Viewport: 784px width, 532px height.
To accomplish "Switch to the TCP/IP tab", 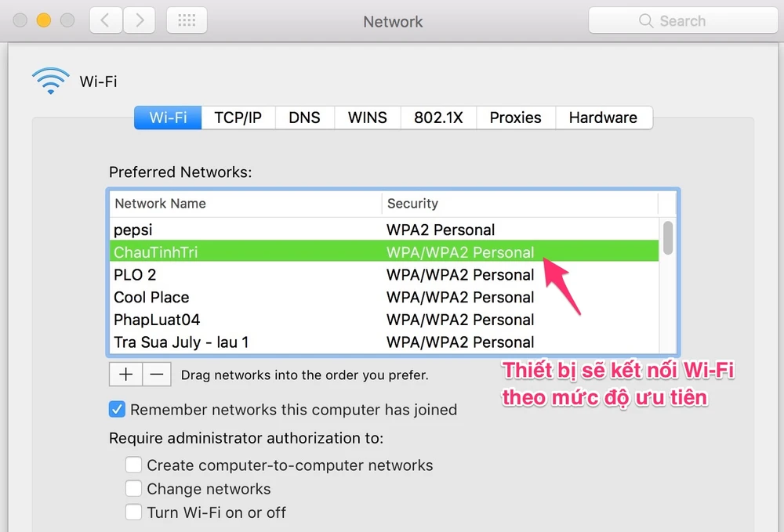I will coord(238,118).
